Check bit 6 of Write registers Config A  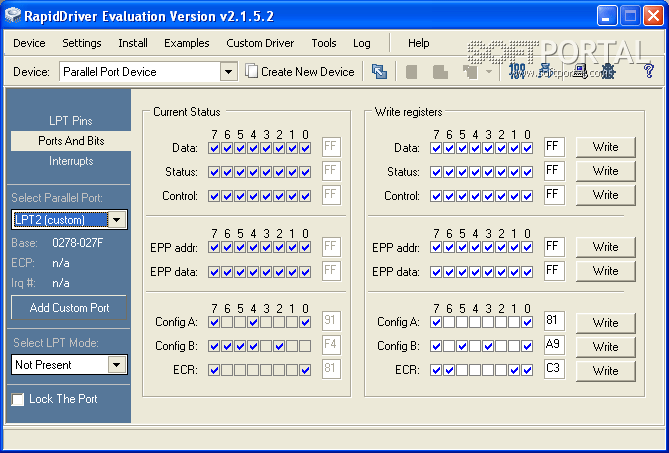[x=449, y=322]
